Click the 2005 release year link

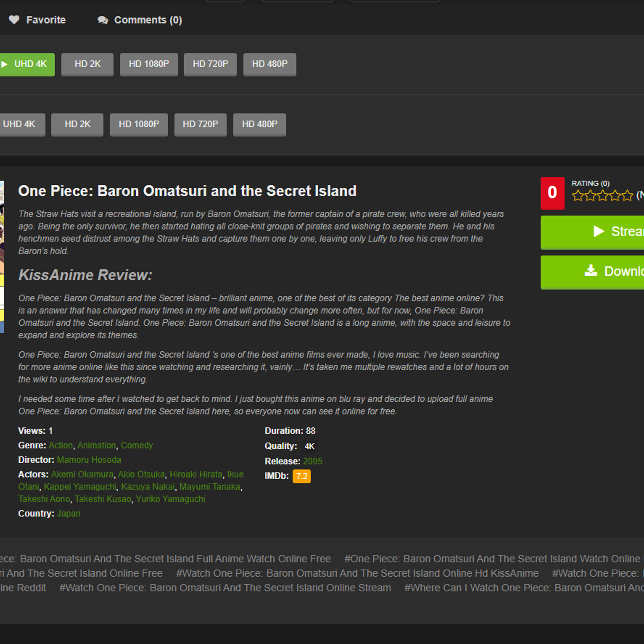pos(312,461)
